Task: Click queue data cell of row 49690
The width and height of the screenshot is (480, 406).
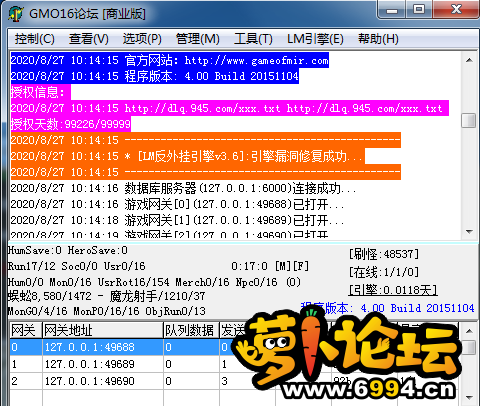Action: (191, 381)
